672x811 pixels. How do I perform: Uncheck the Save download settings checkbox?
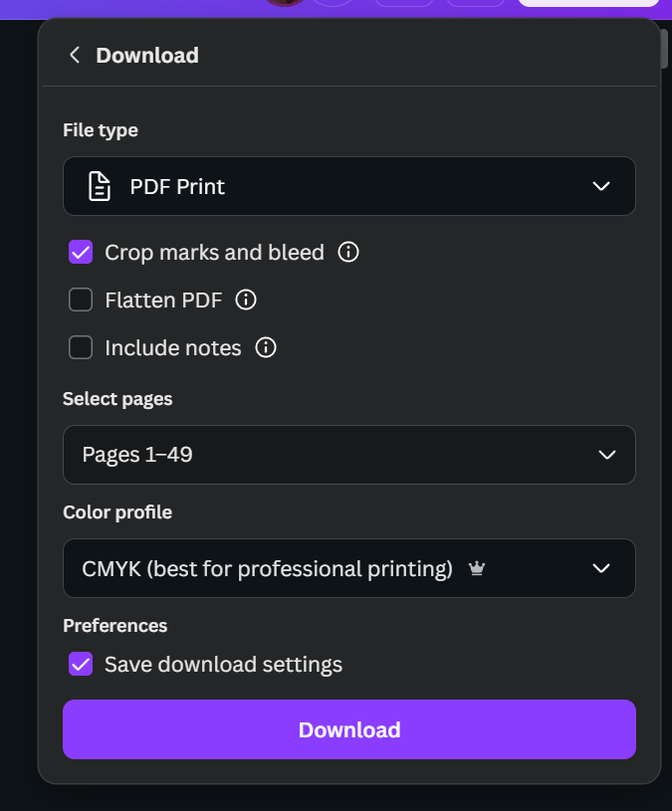81,664
